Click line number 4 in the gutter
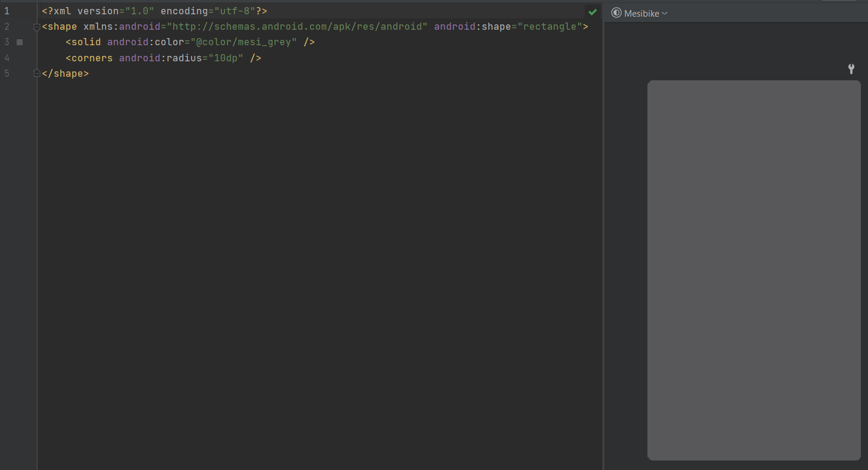Image resolution: width=868 pixels, height=470 pixels. pyautogui.click(x=7, y=58)
